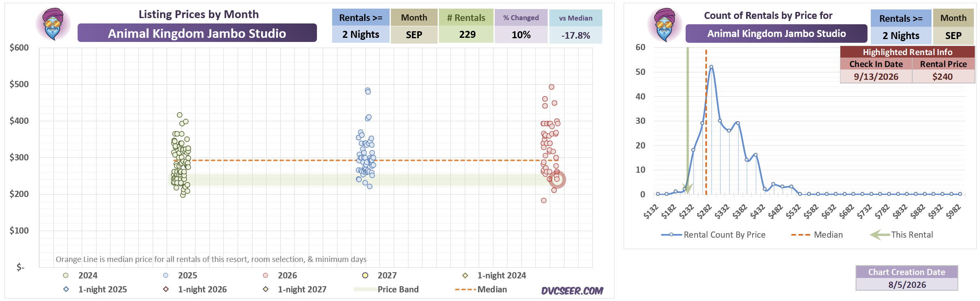Click the 1-night 2026 diamond legend marker
The height and width of the screenshot is (301, 980).
(166, 289)
